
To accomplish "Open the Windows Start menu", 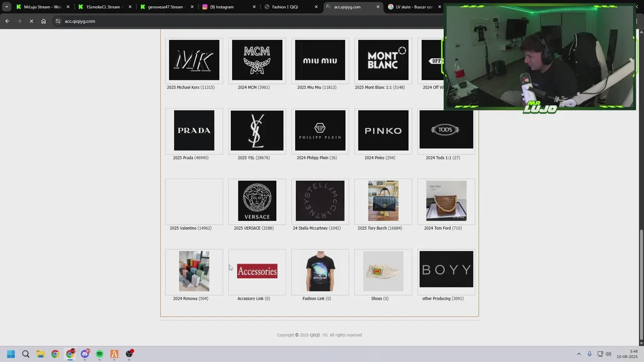I will [11, 354].
